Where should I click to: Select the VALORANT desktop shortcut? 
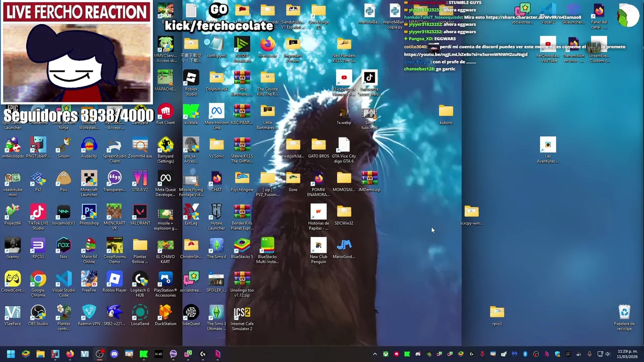click(x=140, y=215)
